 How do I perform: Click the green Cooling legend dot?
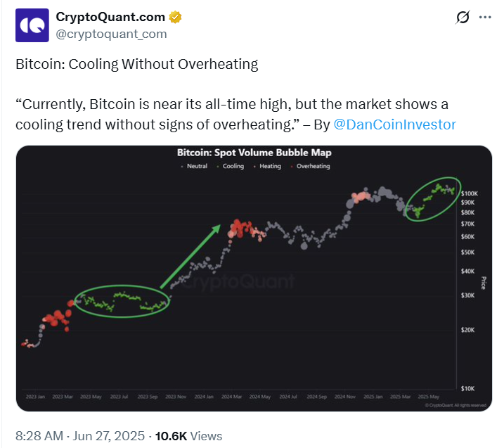coord(218,167)
